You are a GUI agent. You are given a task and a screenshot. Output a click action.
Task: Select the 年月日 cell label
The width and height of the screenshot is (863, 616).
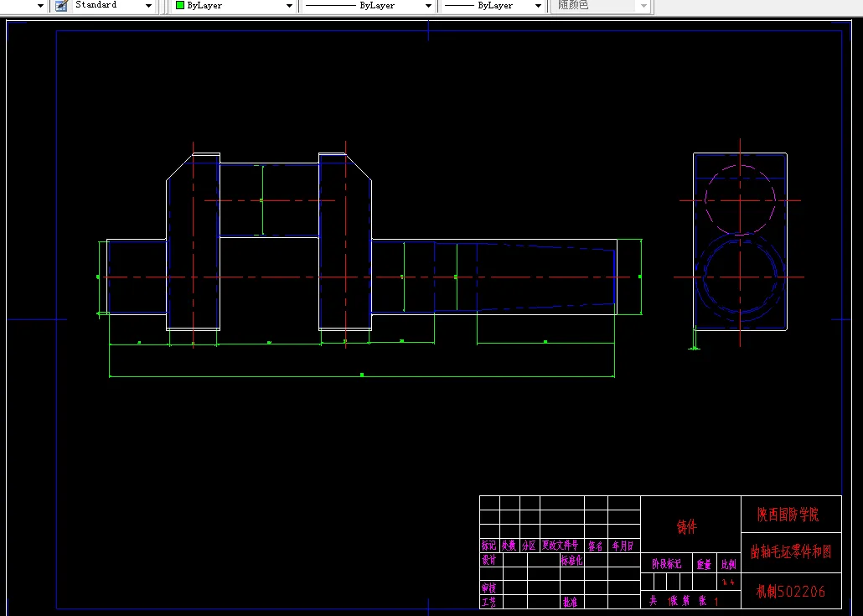tap(623, 546)
